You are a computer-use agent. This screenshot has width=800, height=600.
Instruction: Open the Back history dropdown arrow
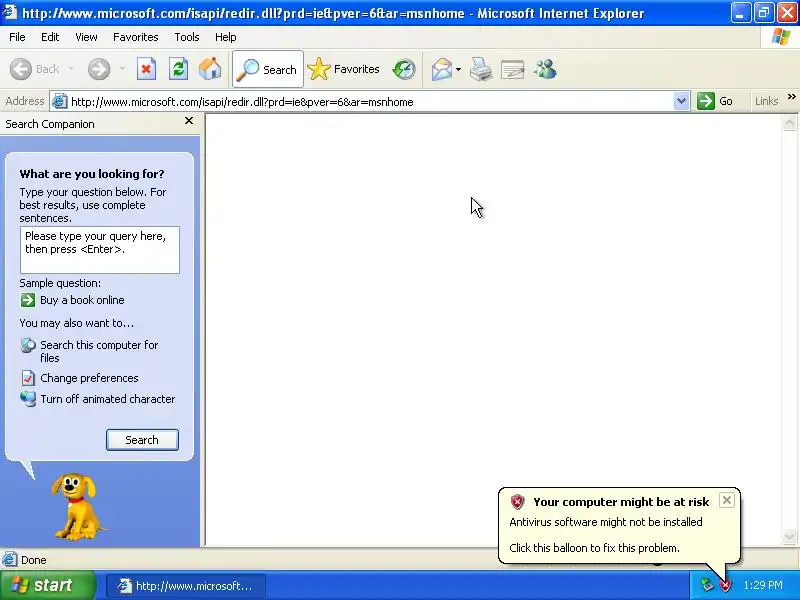[71, 68]
